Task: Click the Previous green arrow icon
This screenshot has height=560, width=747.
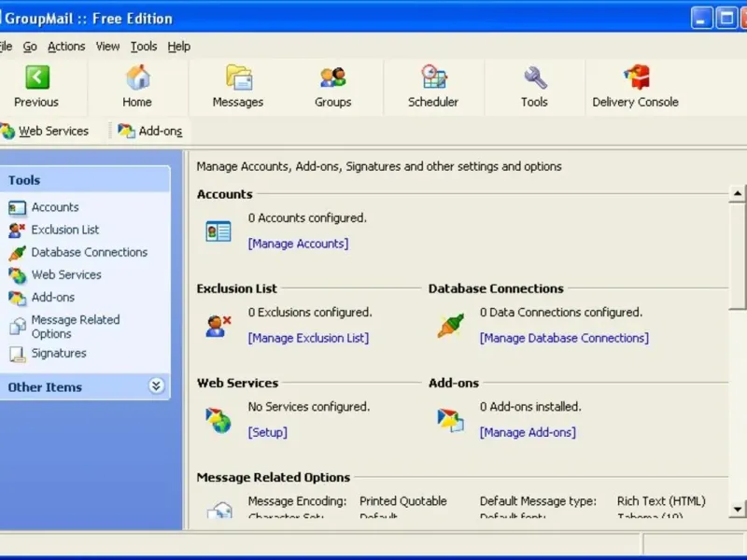Action: (36, 77)
